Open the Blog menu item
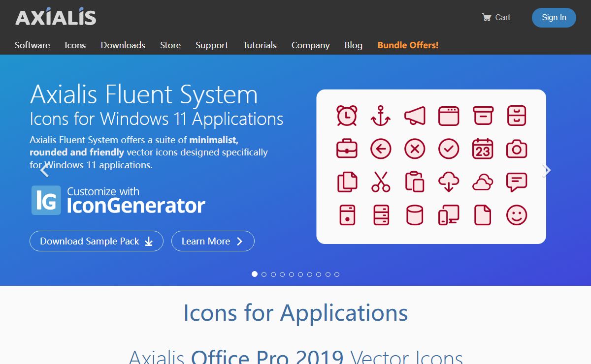591x364 pixels. point(354,45)
